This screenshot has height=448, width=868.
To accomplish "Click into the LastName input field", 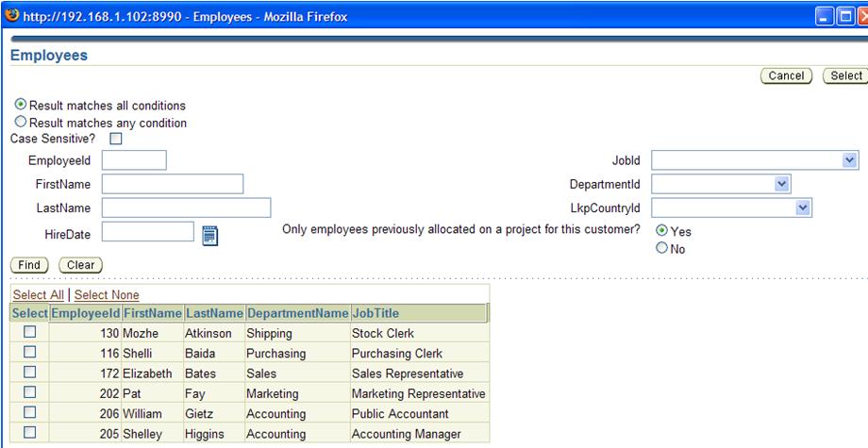I will (x=186, y=207).
